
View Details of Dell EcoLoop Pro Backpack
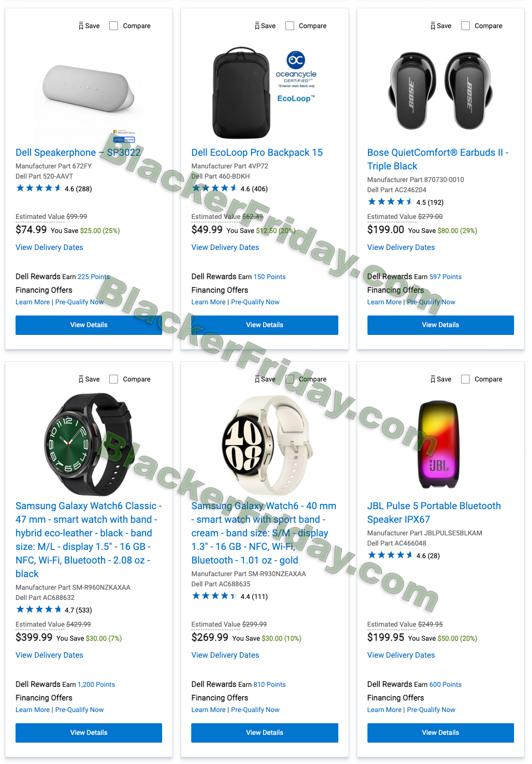click(x=265, y=325)
